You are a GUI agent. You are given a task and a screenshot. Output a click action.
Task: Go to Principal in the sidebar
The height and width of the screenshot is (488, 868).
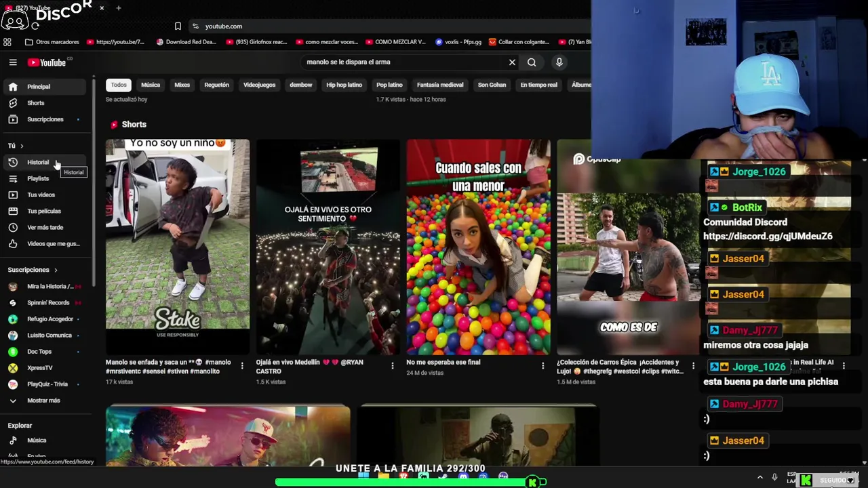coord(45,87)
